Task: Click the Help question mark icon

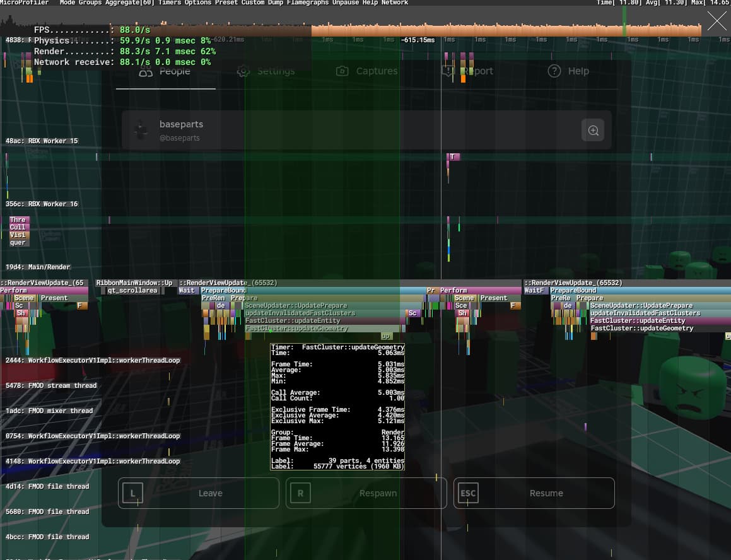Action: pos(554,71)
